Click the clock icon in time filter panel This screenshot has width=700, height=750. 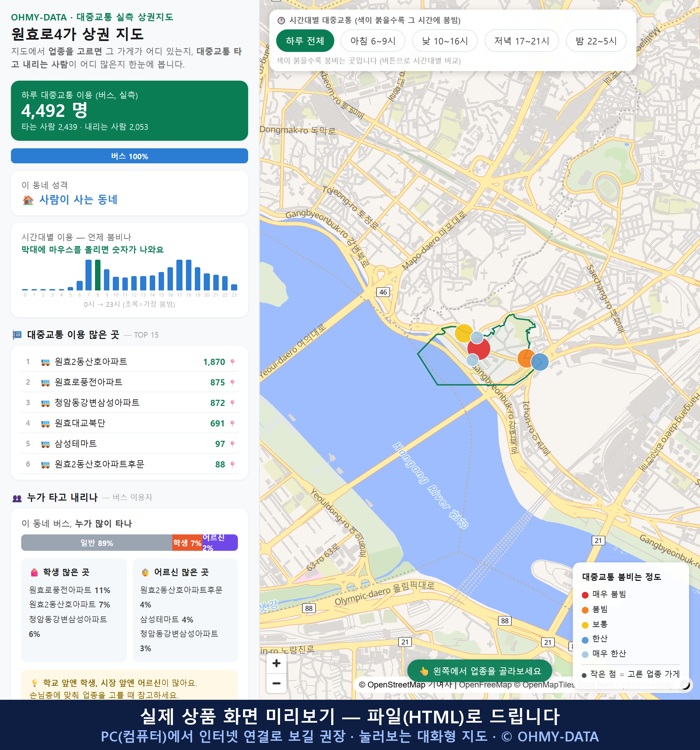[281, 21]
